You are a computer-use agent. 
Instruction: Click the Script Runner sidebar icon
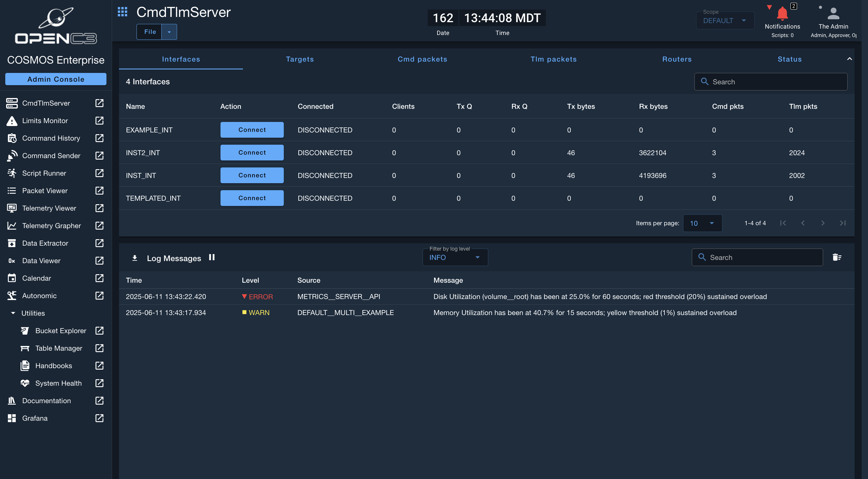(x=12, y=173)
